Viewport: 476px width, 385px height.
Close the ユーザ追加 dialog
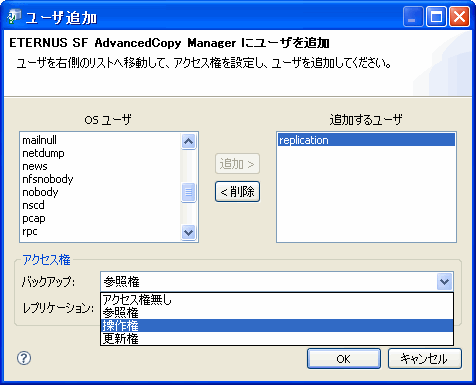tap(459, 17)
